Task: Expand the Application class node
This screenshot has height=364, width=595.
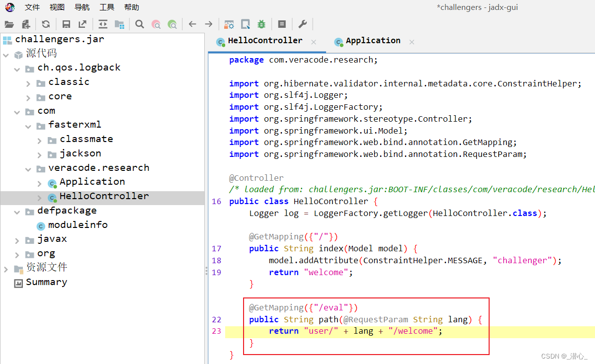Action: (x=39, y=184)
